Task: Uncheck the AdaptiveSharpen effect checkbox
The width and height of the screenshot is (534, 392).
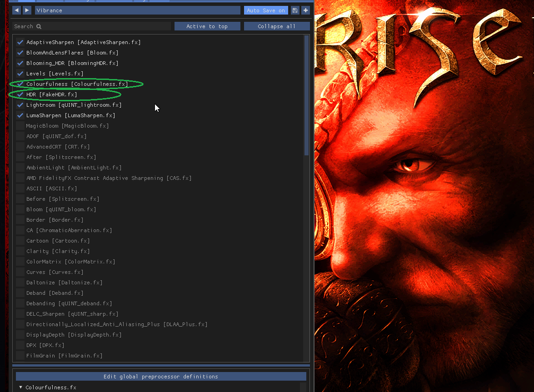Action: point(20,42)
